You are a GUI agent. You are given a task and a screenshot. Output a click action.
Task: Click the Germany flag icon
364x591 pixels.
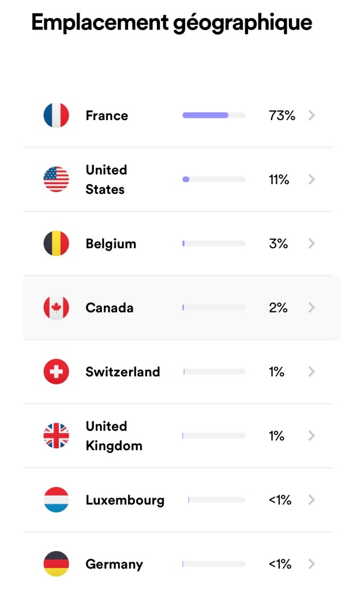[56, 564]
